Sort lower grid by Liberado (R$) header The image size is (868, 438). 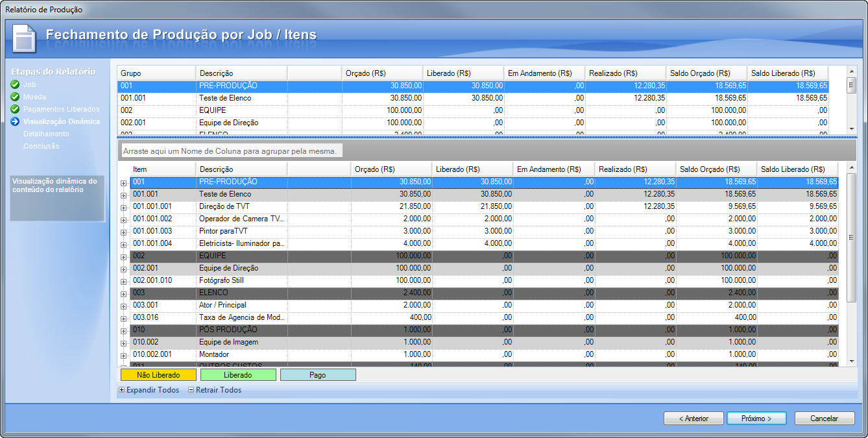(x=472, y=169)
